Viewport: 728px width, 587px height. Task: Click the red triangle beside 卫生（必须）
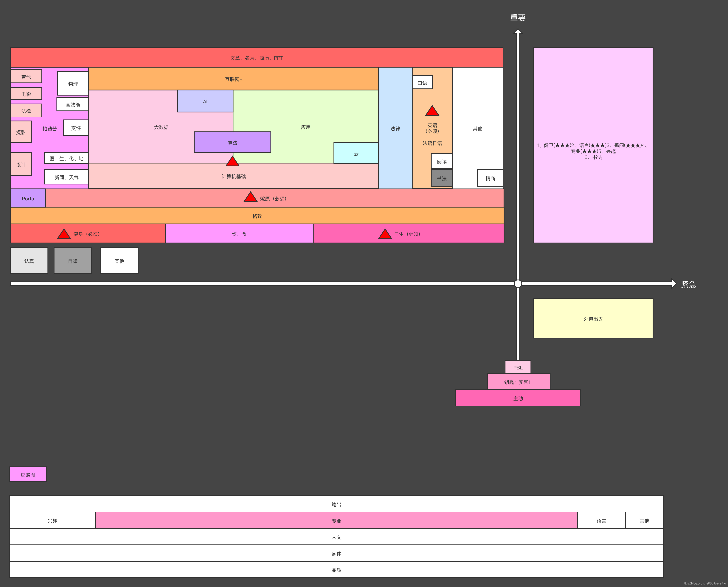pos(385,234)
